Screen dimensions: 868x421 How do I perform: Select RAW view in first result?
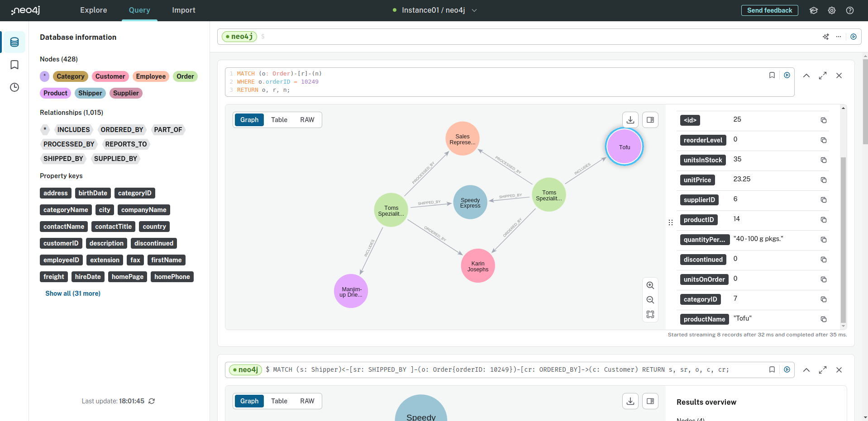click(x=307, y=120)
